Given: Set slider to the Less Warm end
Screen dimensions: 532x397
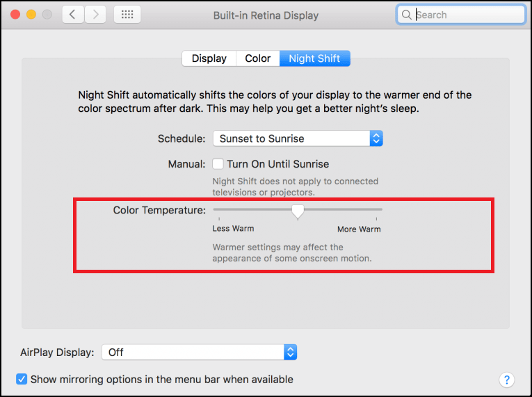Looking at the screenshot, I should [x=214, y=209].
